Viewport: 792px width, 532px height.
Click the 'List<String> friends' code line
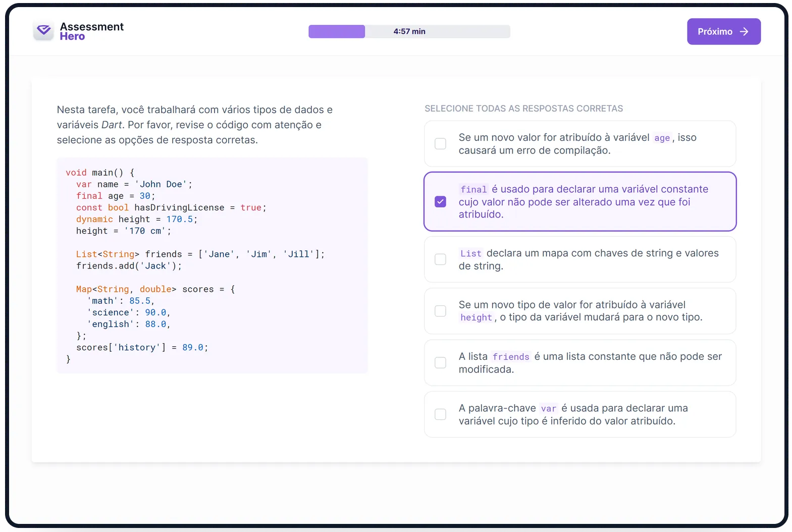pos(200,254)
